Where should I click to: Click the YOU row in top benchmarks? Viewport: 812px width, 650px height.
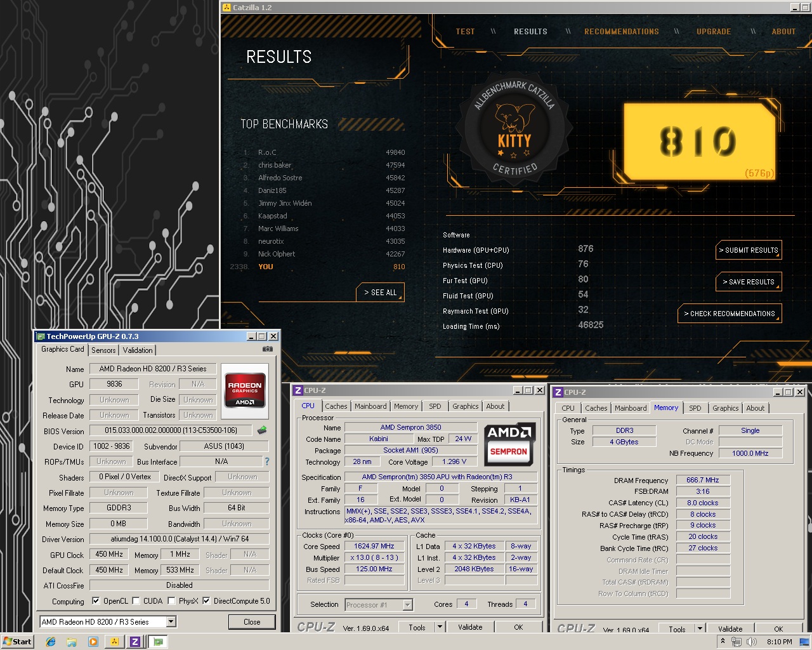click(317, 267)
